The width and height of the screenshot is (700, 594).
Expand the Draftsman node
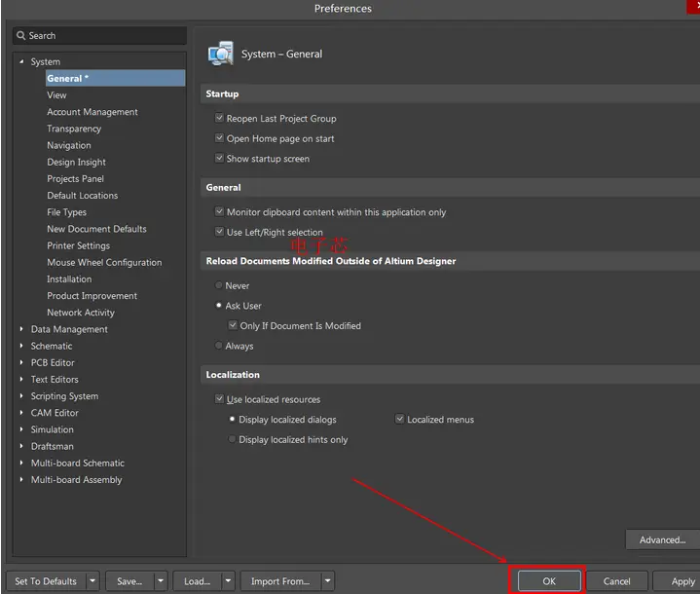[x=21, y=446]
